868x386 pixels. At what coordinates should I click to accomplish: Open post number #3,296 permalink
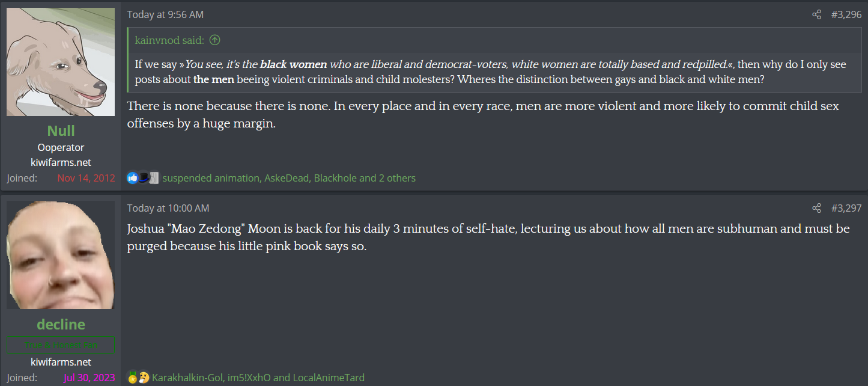846,15
